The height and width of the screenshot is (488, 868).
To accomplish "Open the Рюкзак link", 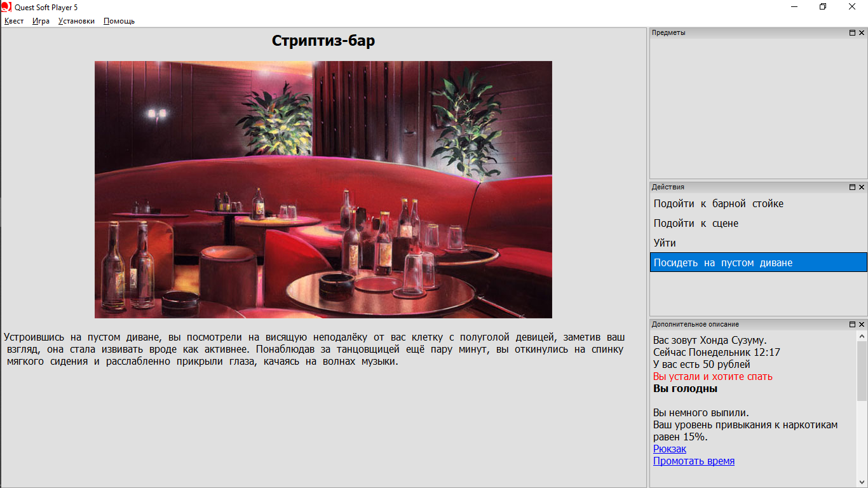I will pyautogui.click(x=670, y=449).
